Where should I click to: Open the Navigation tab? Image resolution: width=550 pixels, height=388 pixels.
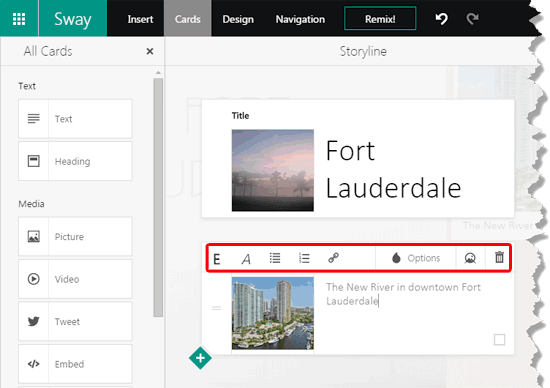300,19
